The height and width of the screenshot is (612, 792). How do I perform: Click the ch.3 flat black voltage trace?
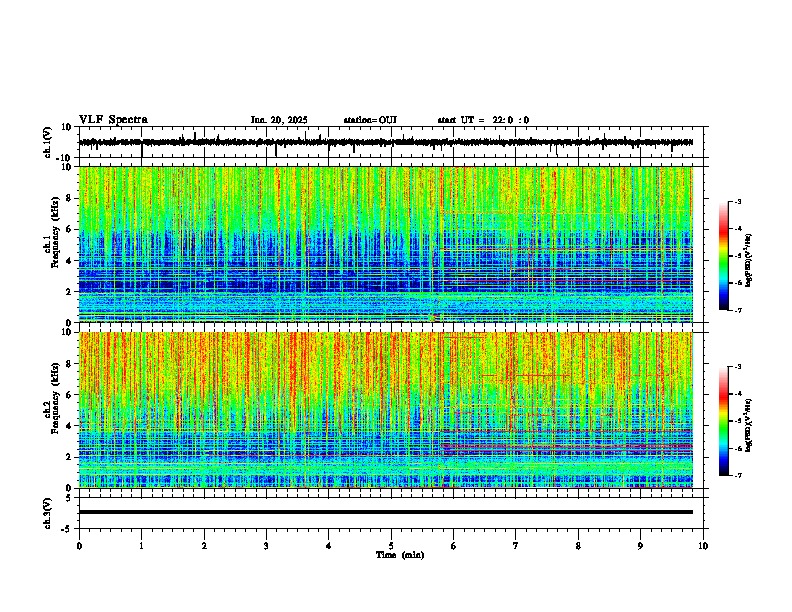coord(386,512)
